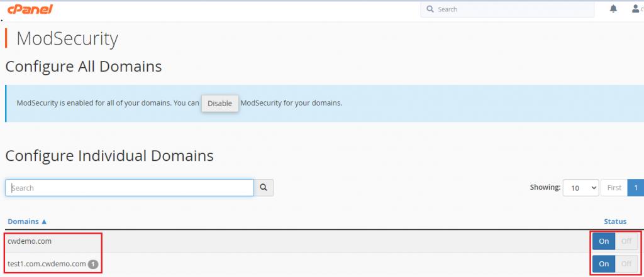Click the badge 1 beside test1.com.cwdemo.com
644x277 pixels.
[93, 264]
